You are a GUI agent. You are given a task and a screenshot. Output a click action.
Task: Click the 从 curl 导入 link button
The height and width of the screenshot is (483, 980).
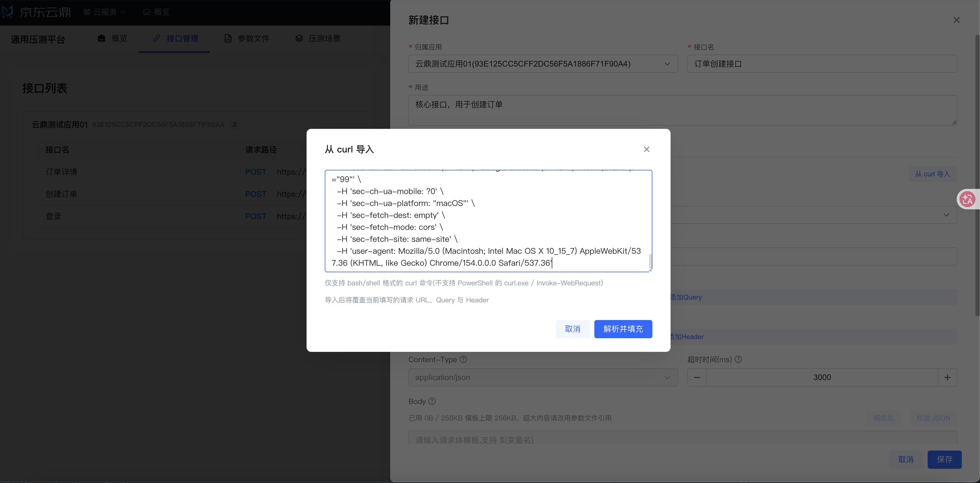point(933,174)
